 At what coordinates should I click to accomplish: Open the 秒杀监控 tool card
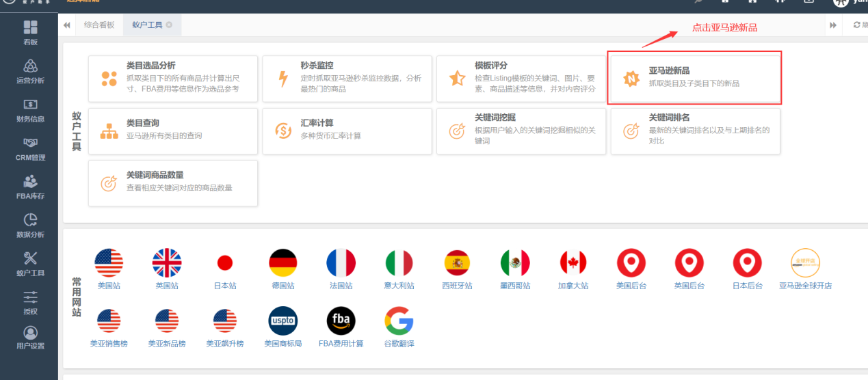347,79
